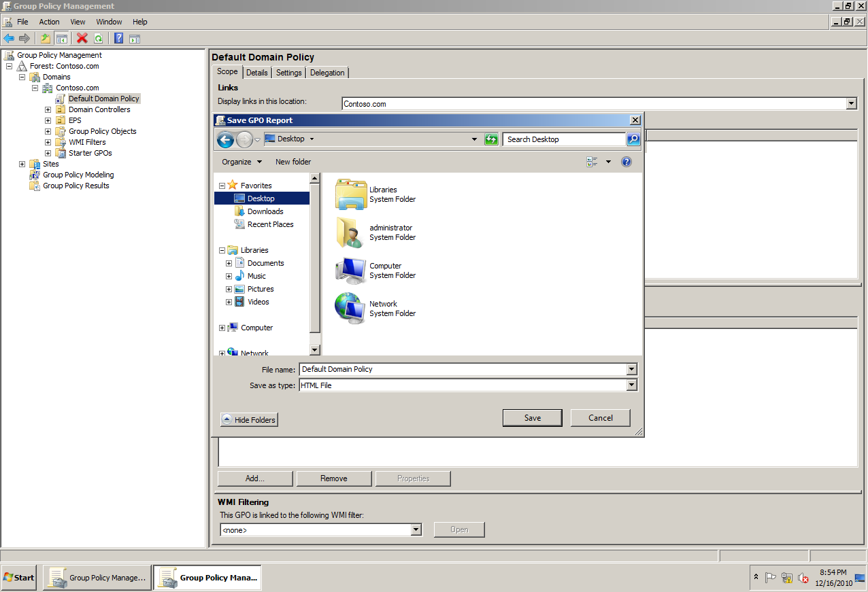868x592 pixels.
Task: Open the Network system folder icon
Action: pyautogui.click(x=350, y=308)
